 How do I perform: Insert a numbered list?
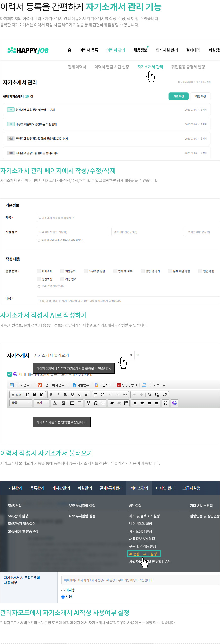(96, 395)
